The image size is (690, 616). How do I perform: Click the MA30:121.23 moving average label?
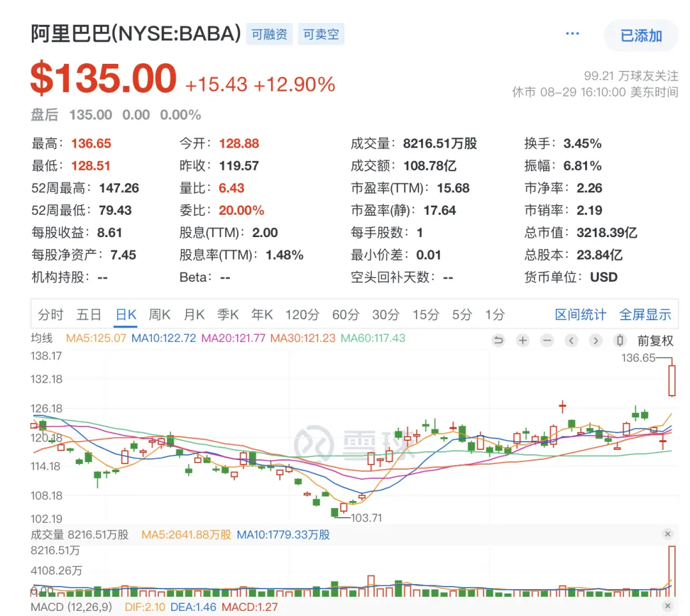303,338
